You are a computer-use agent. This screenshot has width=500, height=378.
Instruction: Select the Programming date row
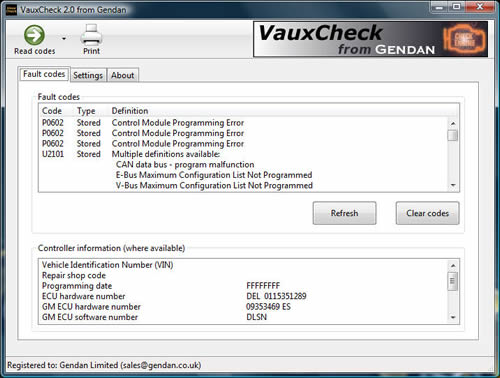pyautogui.click(x=243, y=286)
